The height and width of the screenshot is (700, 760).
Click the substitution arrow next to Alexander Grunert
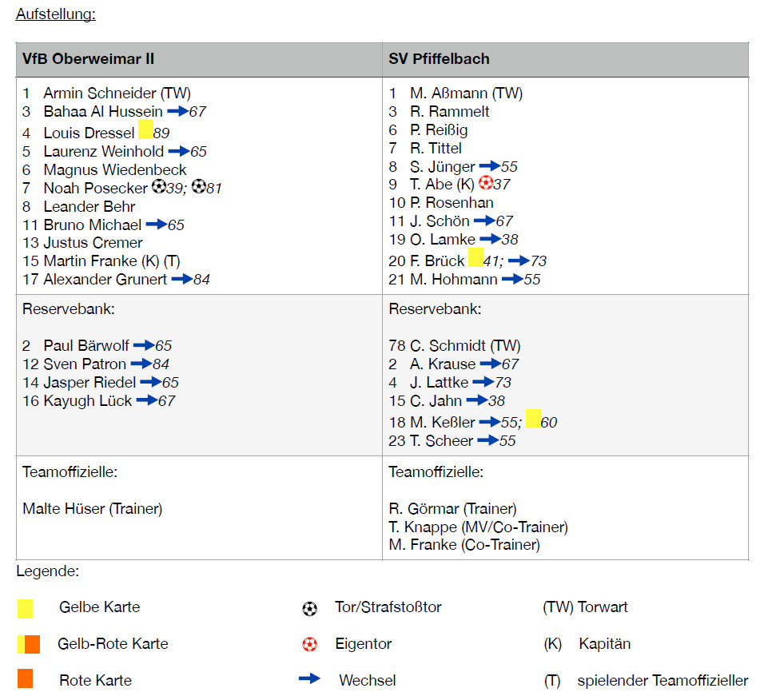(x=182, y=279)
